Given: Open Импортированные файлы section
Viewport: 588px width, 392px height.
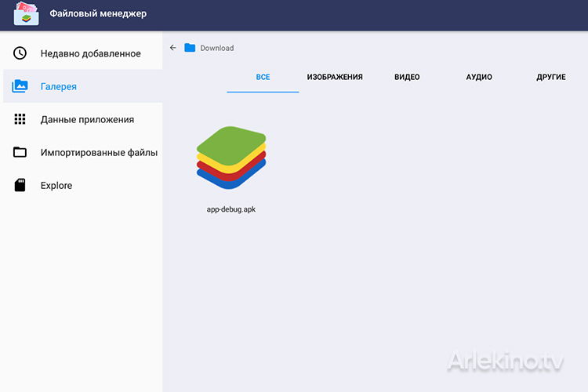Looking at the screenshot, I should coord(82,152).
